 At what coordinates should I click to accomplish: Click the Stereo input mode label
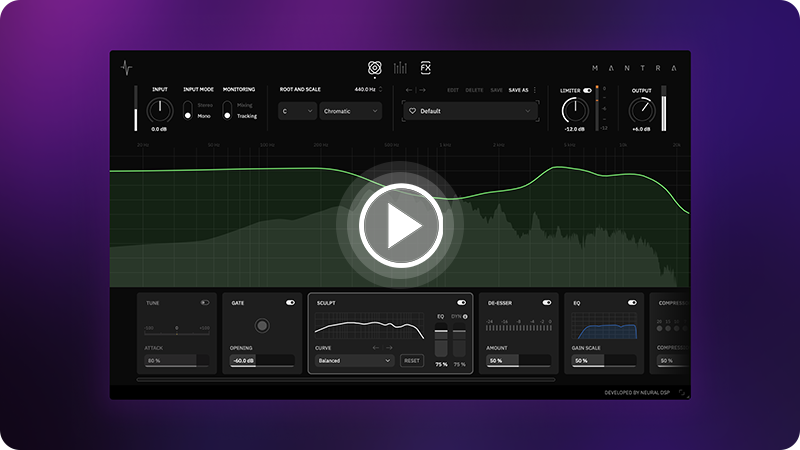coord(205,105)
